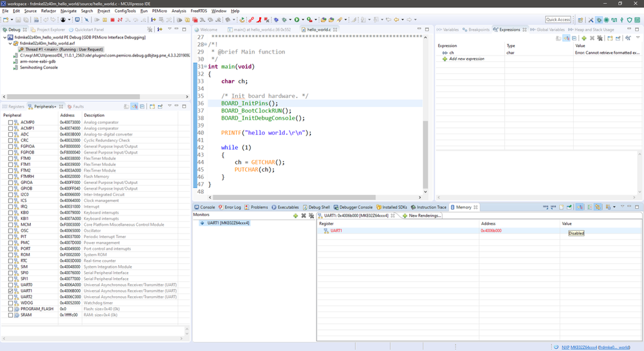Click the New Renderings tab button

click(x=424, y=216)
